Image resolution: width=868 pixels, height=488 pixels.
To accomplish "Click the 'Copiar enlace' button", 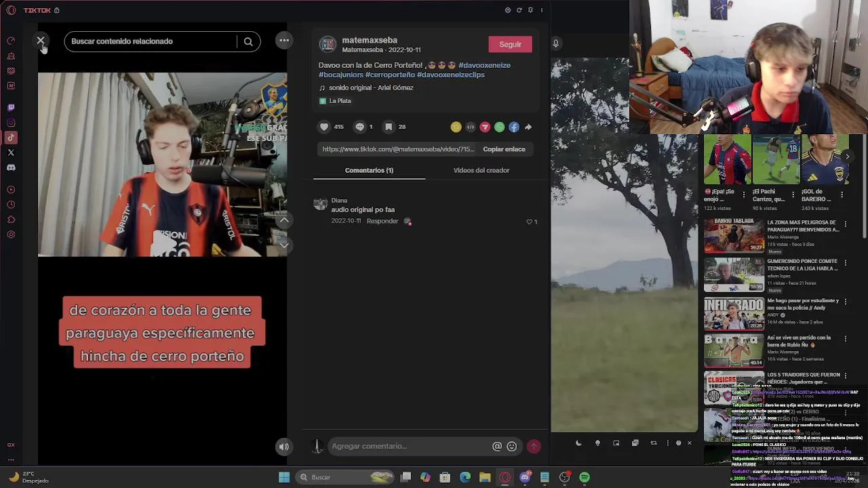I will (504, 149).
